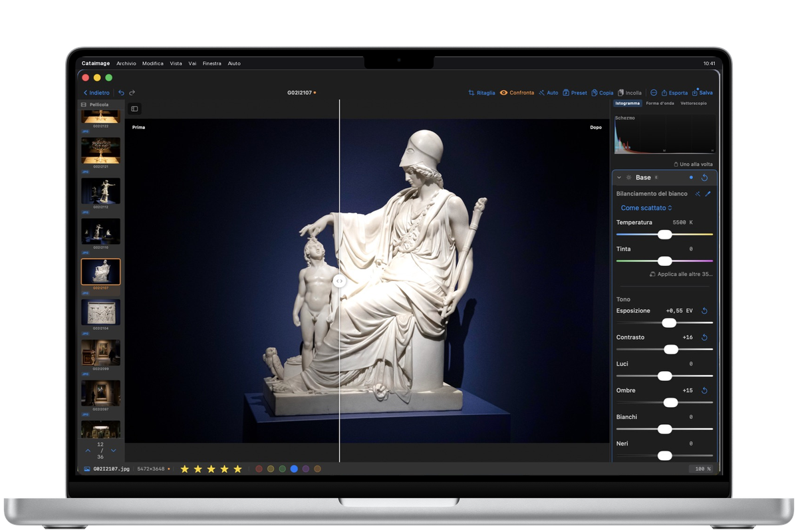Click the Esposizione slider
This screenshot has width=798, height=532.
tap(664, 323)
